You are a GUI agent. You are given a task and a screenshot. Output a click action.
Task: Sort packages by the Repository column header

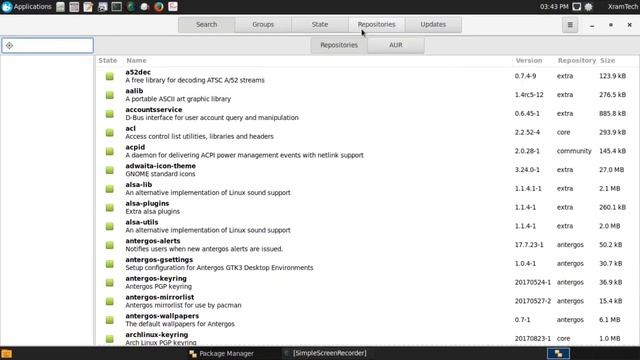pos(577,60)
